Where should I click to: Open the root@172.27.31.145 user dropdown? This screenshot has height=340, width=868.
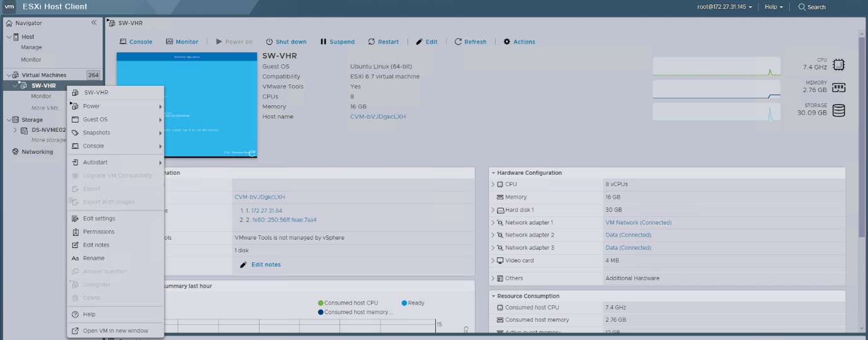[x=724, y=7]
